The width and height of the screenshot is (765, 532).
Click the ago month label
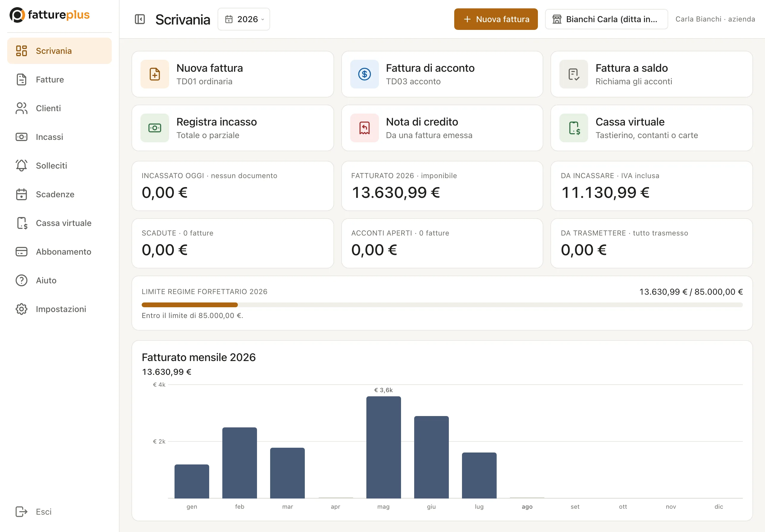tap(527, 507)
